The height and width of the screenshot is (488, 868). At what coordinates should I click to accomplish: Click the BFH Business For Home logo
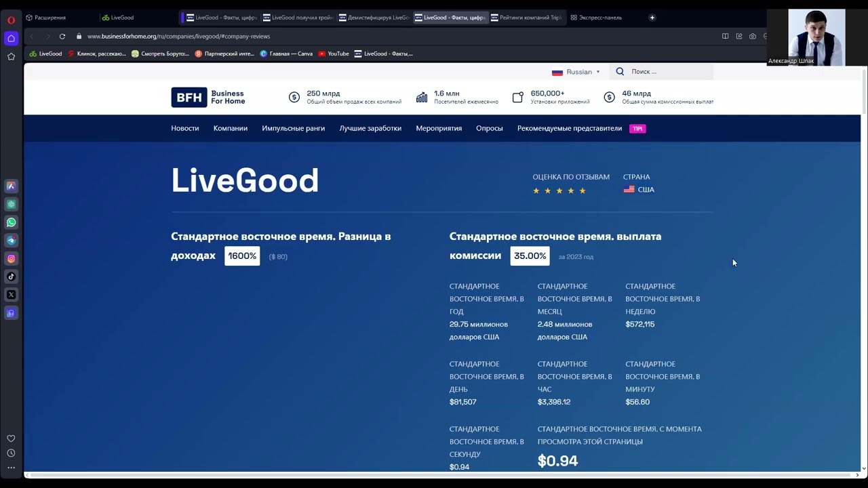pos(208,98)
